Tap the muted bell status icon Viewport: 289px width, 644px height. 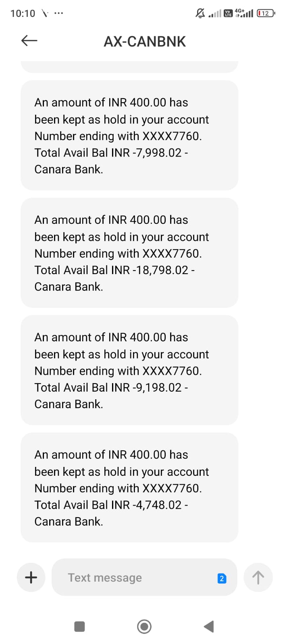point(200,13)
